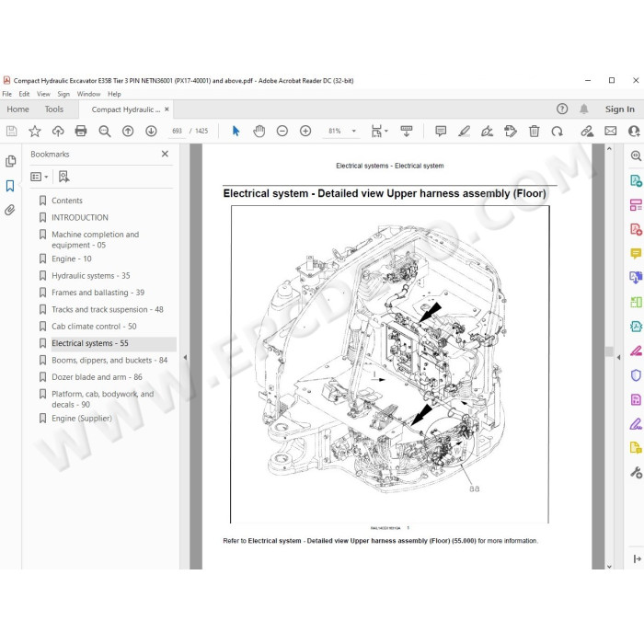Share a link to the file
Image resolution: width=644 pixels, height=644 pixels.
coord(587,131)
